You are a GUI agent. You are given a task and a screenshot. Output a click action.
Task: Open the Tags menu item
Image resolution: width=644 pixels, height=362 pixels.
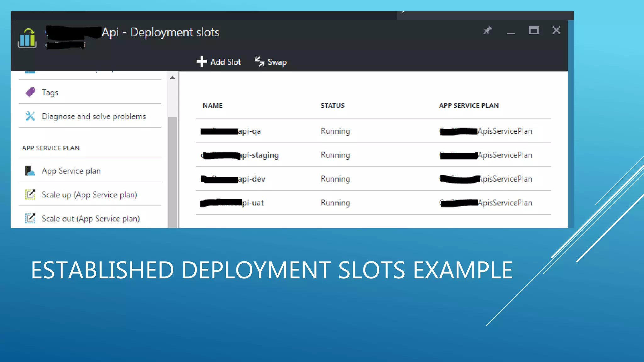click(90, 92)
